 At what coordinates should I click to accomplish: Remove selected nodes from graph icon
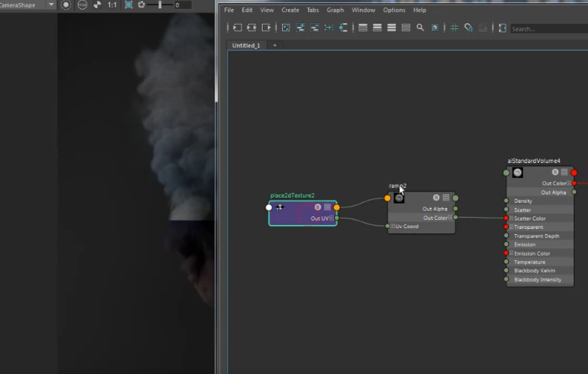(314, 28)
